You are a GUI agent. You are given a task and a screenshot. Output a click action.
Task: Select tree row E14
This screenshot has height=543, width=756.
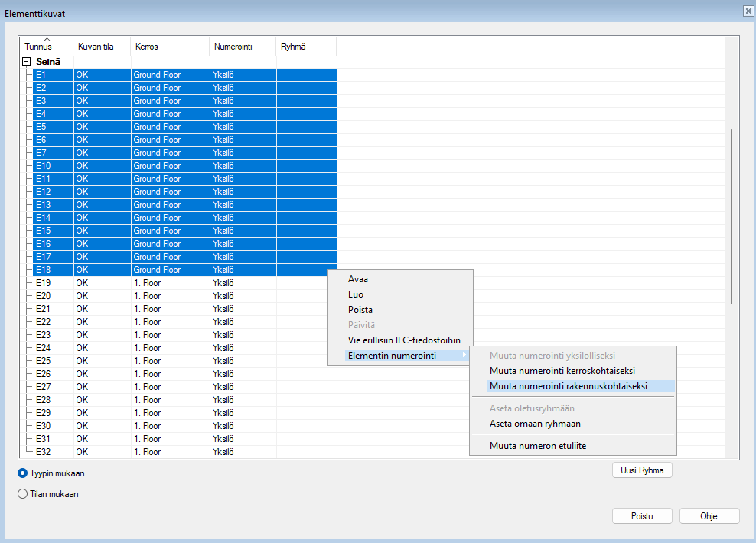pyautogui.click(x=185, y=218)
